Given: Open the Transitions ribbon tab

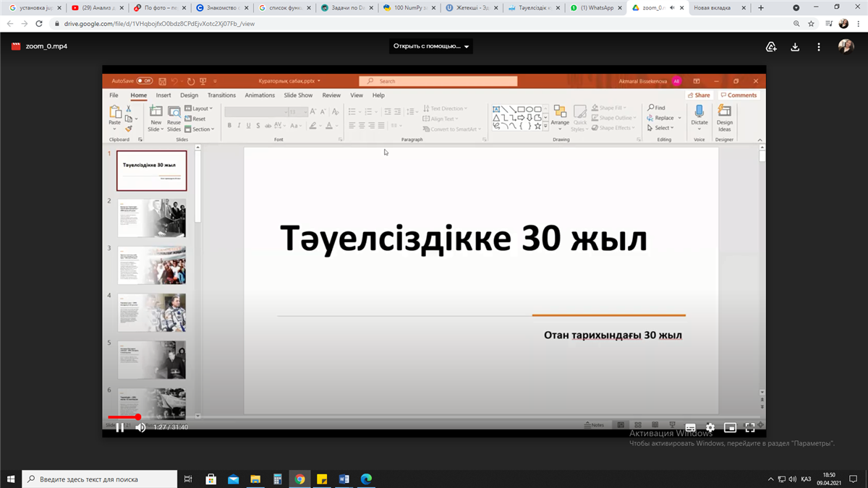Looking at the screenshot, I should (x=221, y=95).
